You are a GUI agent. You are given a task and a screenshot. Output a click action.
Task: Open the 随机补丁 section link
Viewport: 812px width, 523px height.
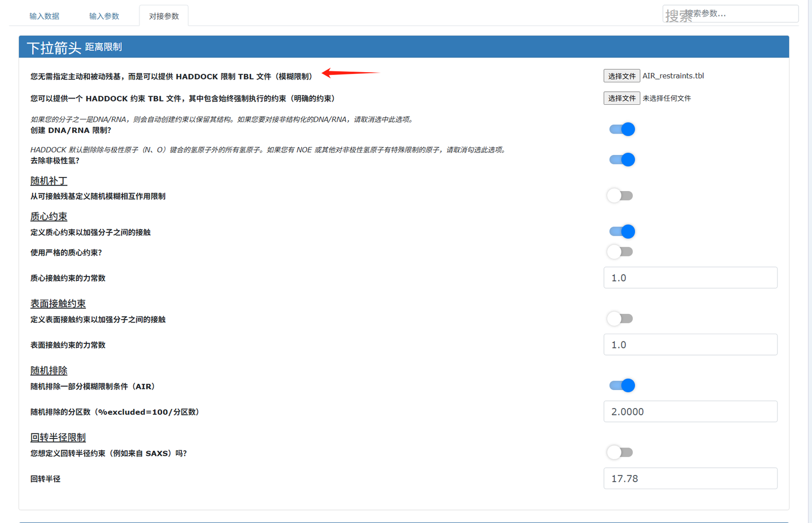click(x=48, y=180)
